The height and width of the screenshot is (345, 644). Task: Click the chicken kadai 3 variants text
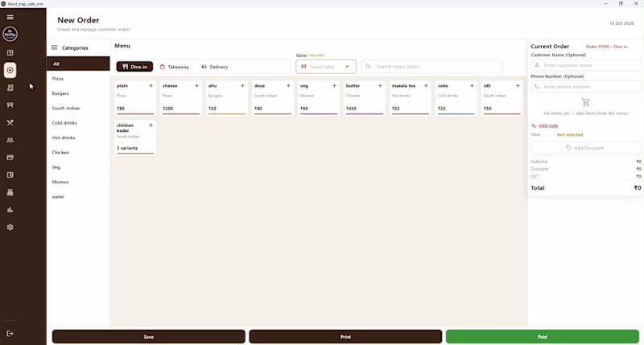[x=127, y=148]
